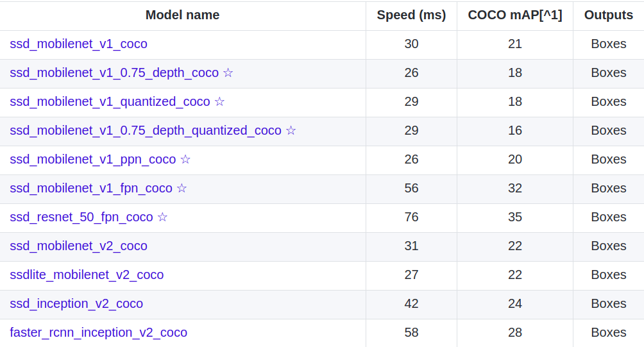Click star icon after ssd_mobilenet_v1_0.75_depth_coco
This screenshot has height=347, width=644.
click(x=228, y=72)
